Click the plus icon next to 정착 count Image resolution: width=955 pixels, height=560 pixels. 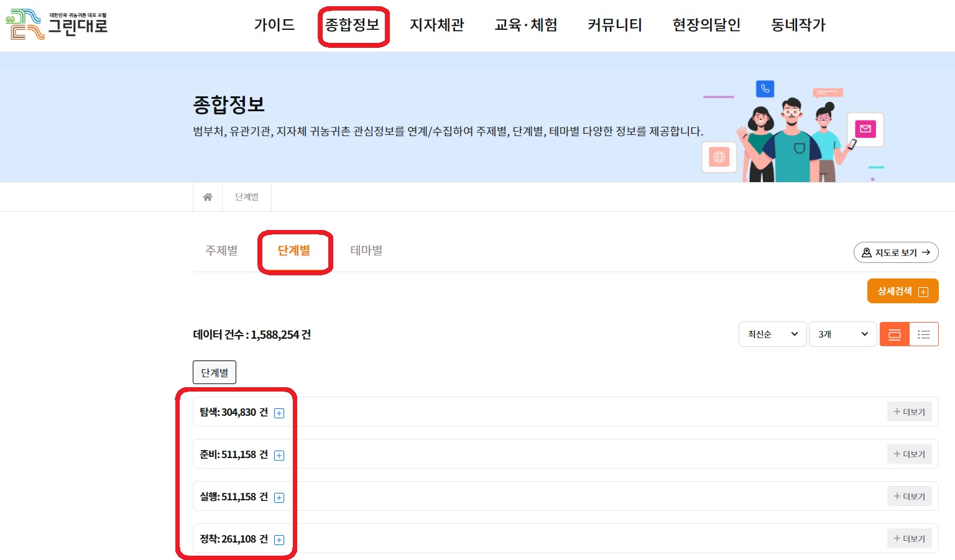click(279, 539)
